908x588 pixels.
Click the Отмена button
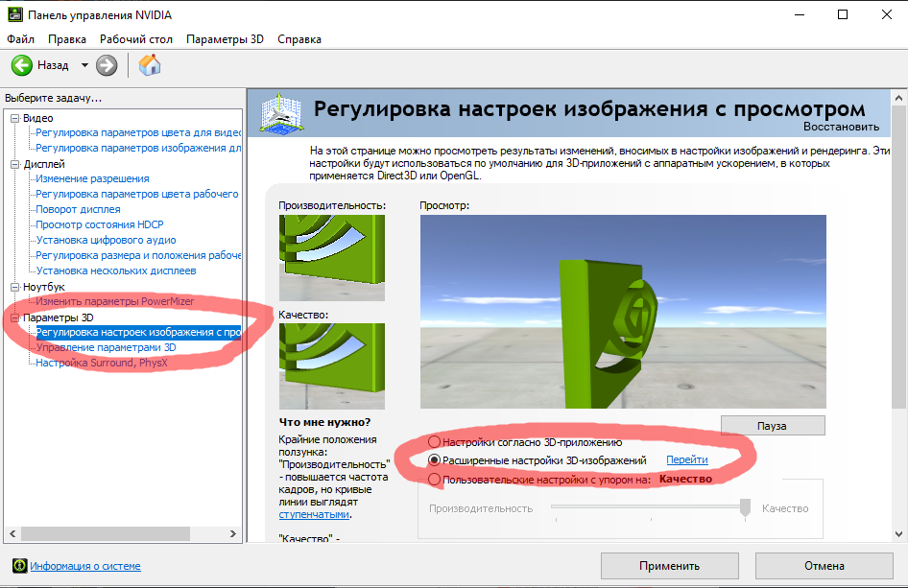tap(824, 565)
